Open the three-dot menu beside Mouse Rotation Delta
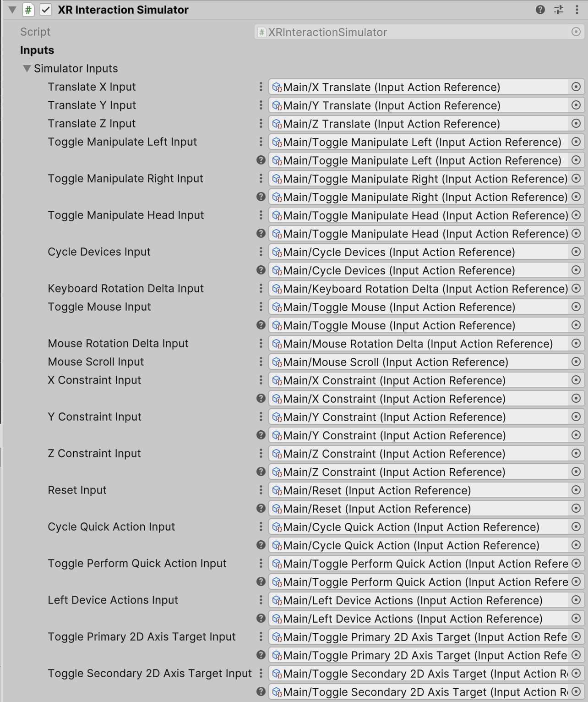 261,343
